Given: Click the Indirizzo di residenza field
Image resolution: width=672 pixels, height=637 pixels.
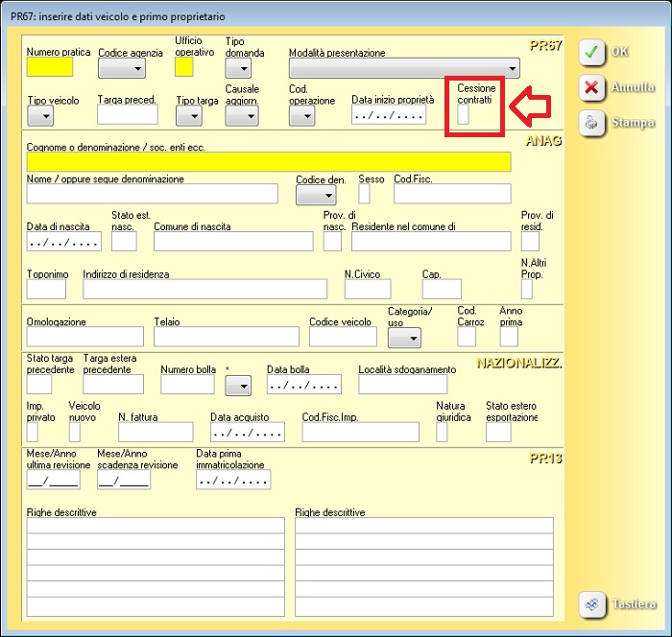Looking at the screenshot, I should 204,289.
